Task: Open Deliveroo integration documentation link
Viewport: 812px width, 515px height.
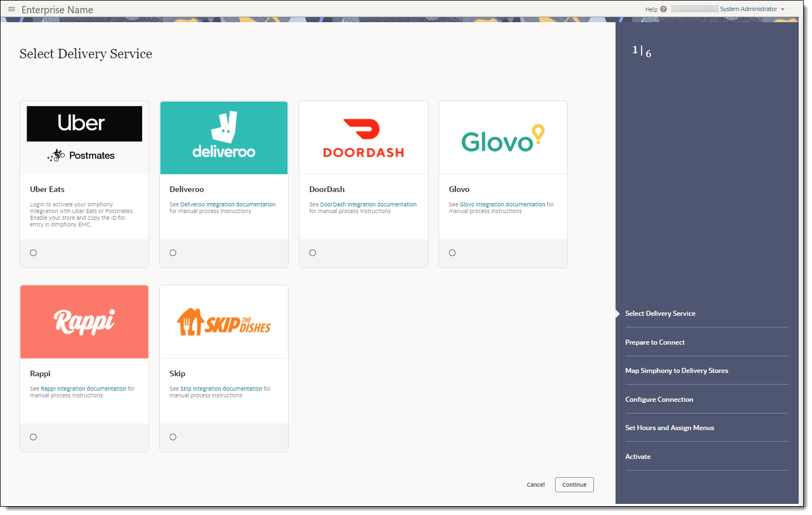Action: tap(228, 204)
